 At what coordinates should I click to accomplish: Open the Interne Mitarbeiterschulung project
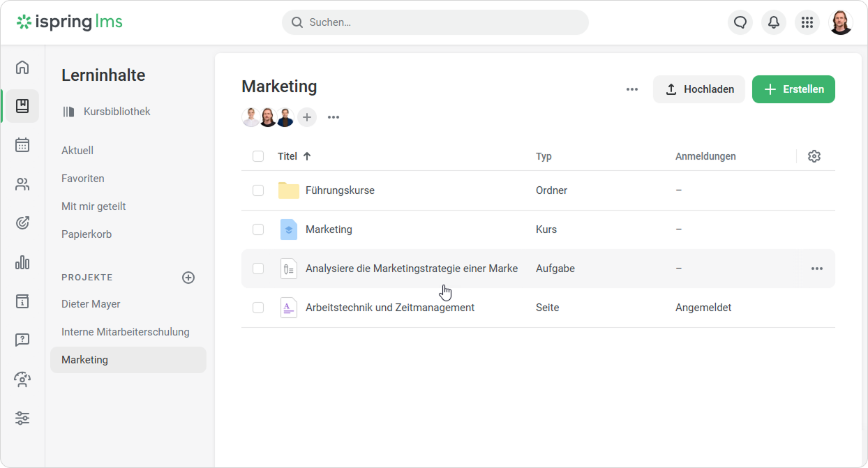[126, 332]
